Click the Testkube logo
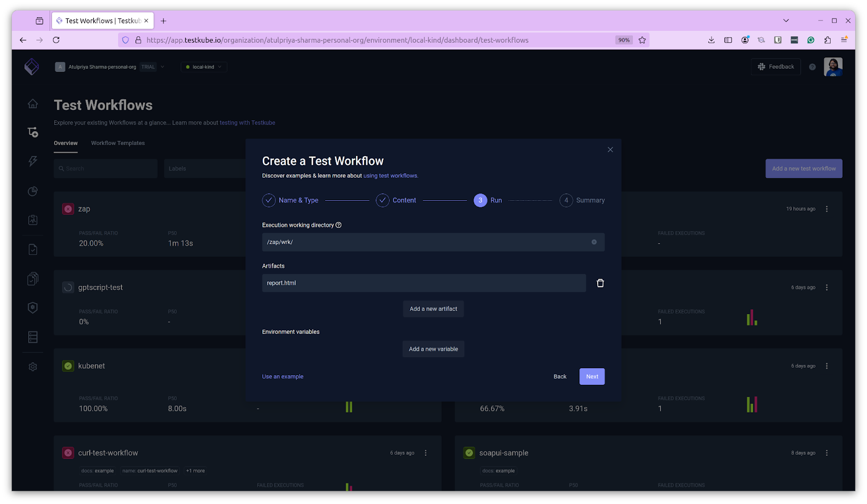867x504 pixels. pos(32,67)
